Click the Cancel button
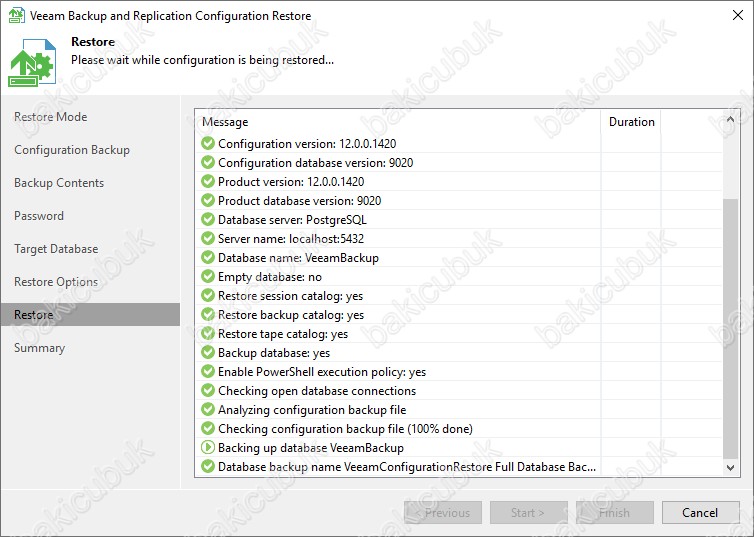The image size is (754, 537). click(x=700, y=512)
